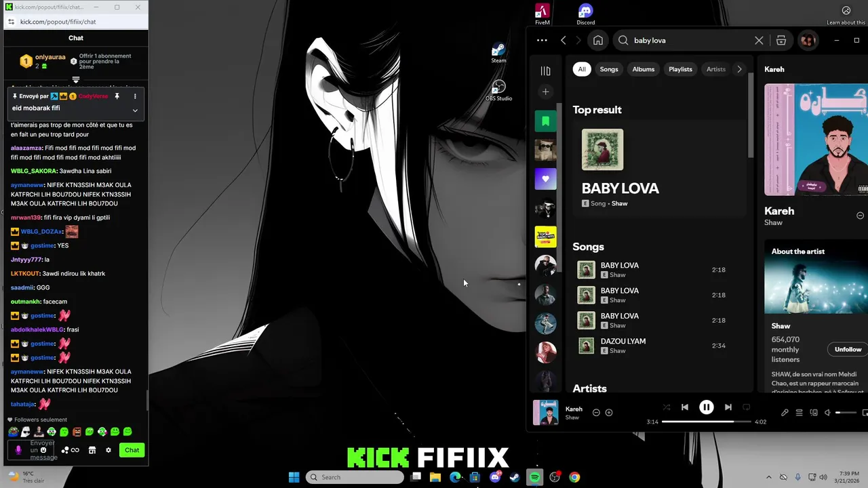Open the Browse icon beside search box
Viewport: 868px width, 488px height.
pos(781,40)
